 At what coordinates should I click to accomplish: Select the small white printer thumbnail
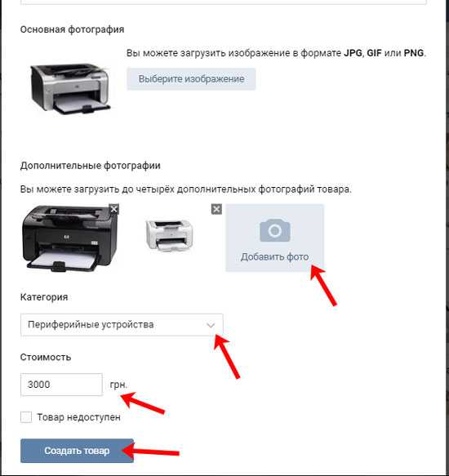pyautogui.click(x=170, y=236)
